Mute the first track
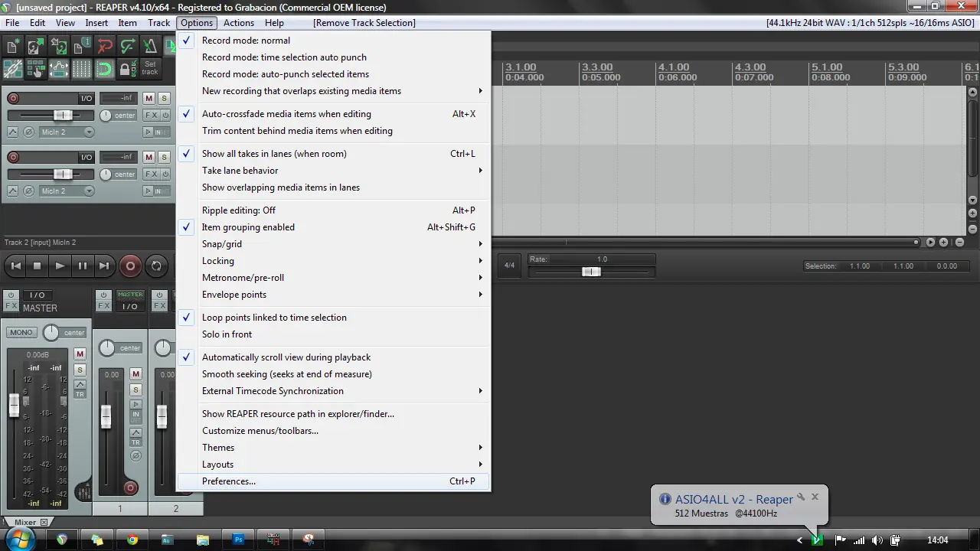 coord(149,99)
